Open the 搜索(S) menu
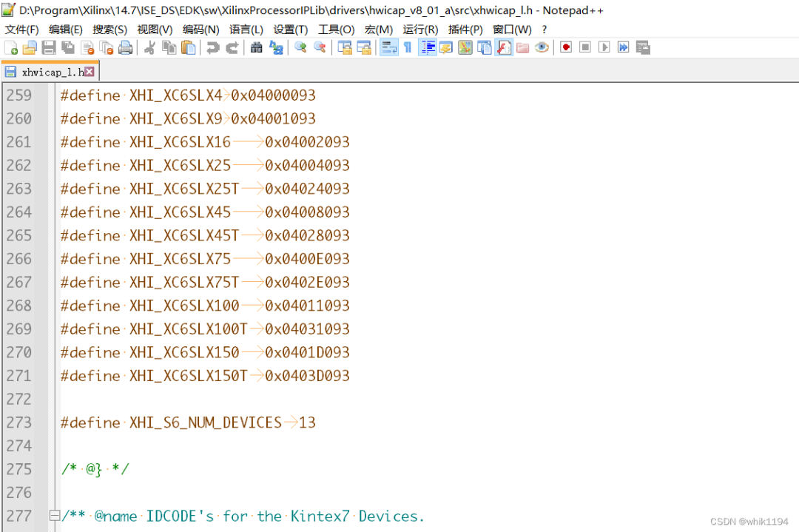This screenshot has height=532, width=799. [109, 30]
